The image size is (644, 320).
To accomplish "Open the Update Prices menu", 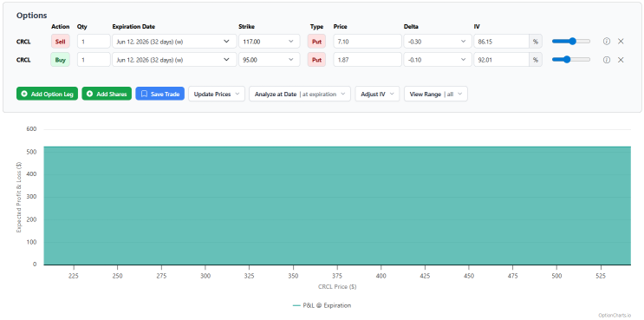I will tap(217, 94).
